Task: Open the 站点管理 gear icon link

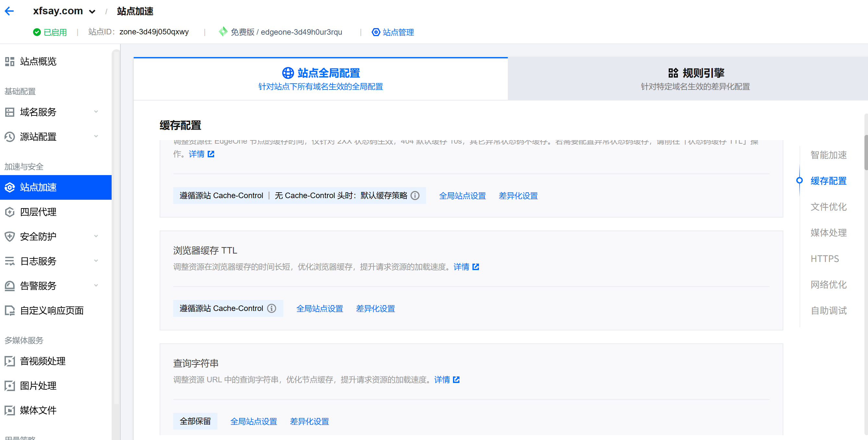Action: (x=376, y=32)
